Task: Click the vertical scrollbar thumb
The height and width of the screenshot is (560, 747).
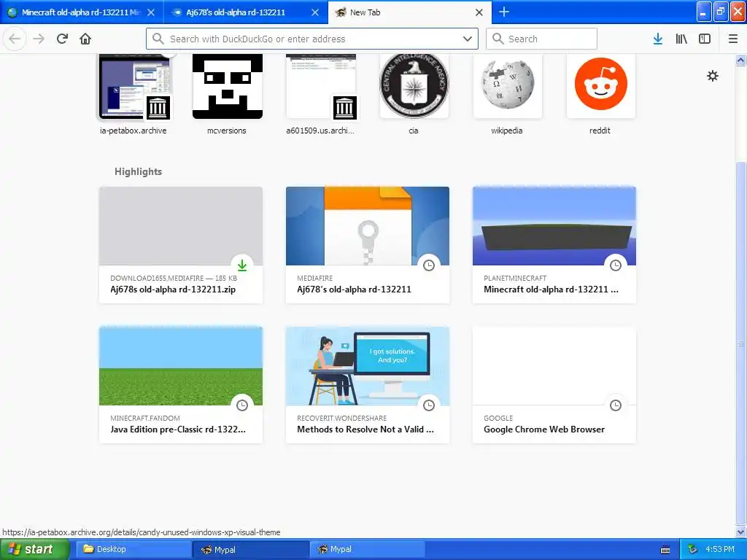Action: click(x=740, y=343)
